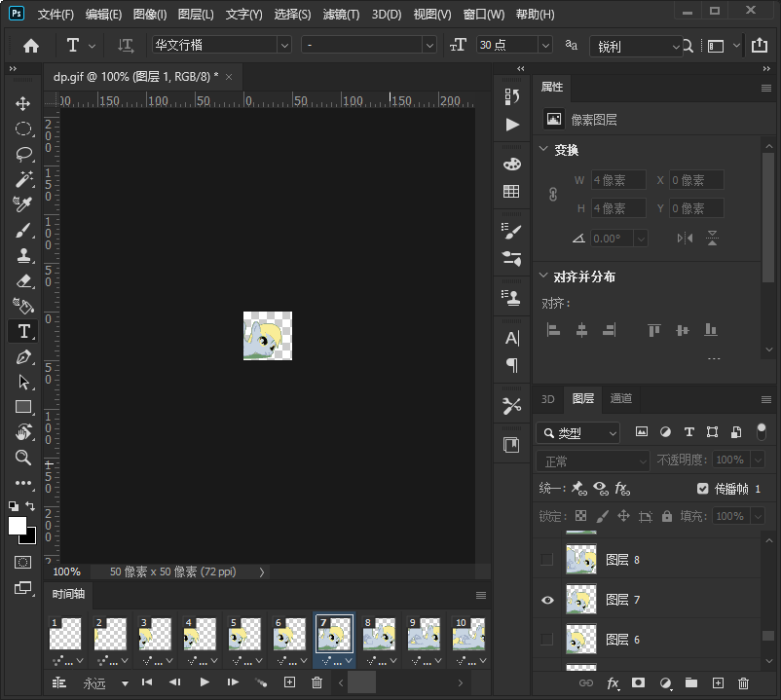Viewport: 781px width, 700px height.
Task: Select the Pen tool
Action: pos(23,357)
